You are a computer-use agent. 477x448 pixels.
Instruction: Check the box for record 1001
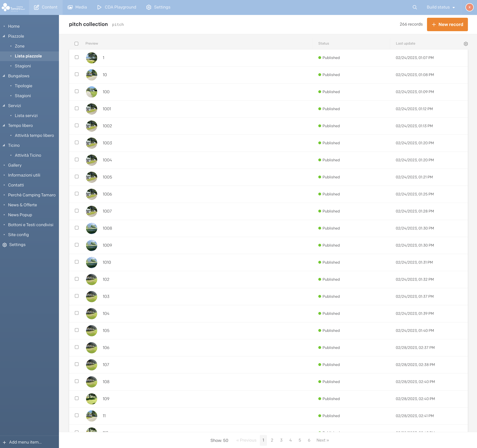pyautogui.click(x=77, y=108)
